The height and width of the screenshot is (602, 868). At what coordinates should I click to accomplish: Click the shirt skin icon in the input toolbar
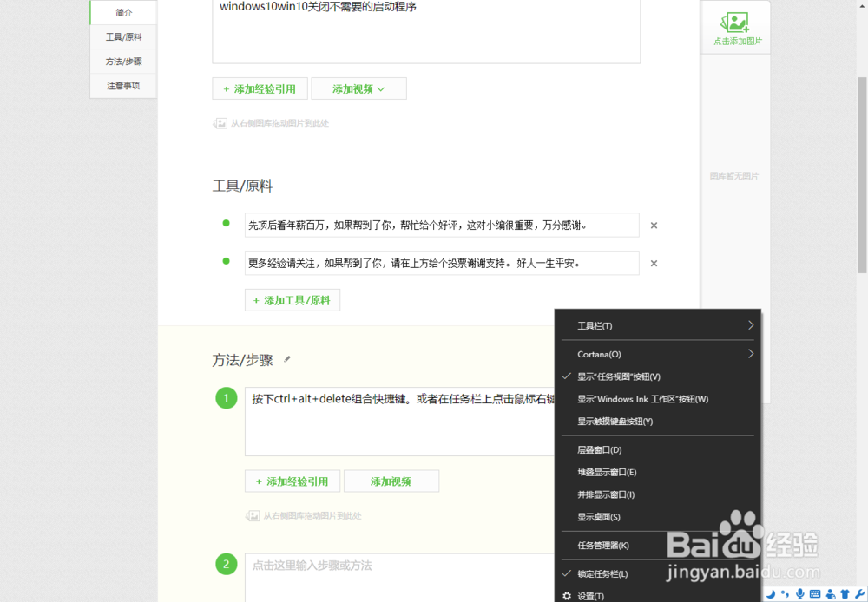[845, 593]
